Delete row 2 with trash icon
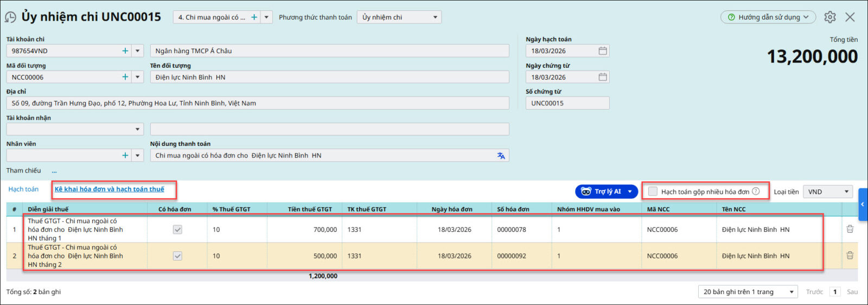The image size is (868, 305). click(x=850, y=256)
